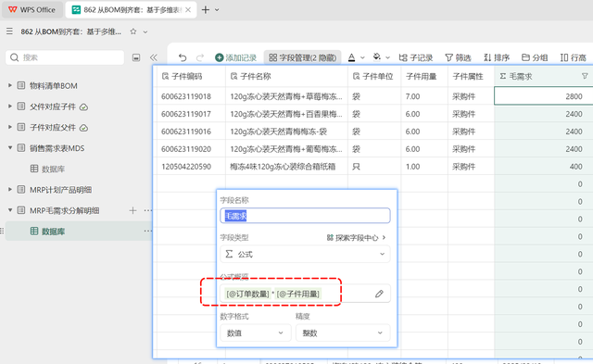Image resolution: width=593 pixels, height=364 pixels.
Task: Open more options for MRP毛需求分解明细
Action: click(x=148, y=210)
